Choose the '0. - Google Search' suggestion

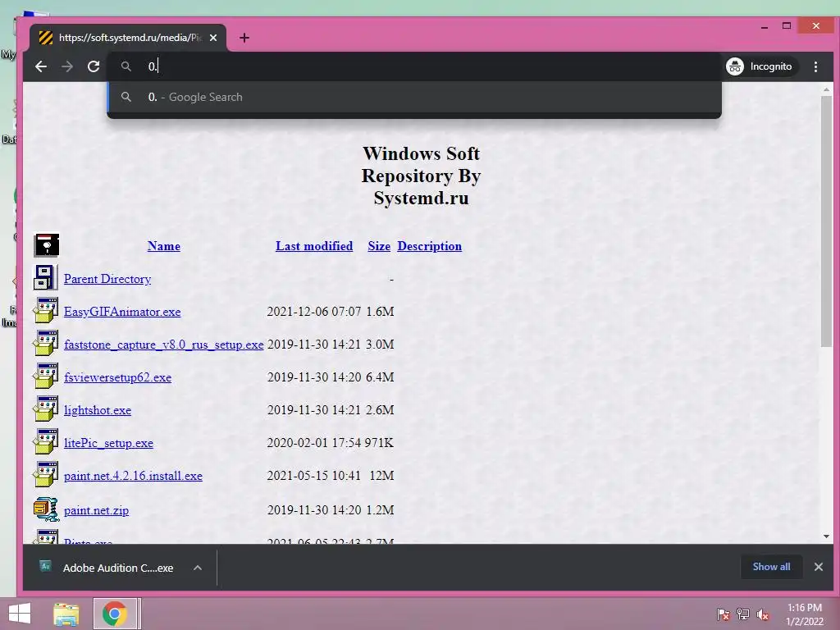point(414,97)
